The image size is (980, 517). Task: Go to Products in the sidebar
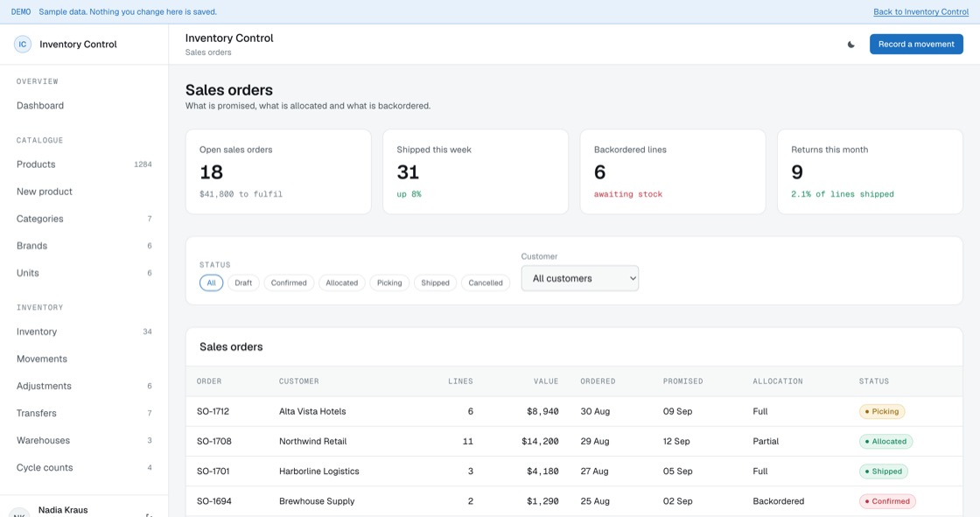pyautogui.click(x=84, y=164)
